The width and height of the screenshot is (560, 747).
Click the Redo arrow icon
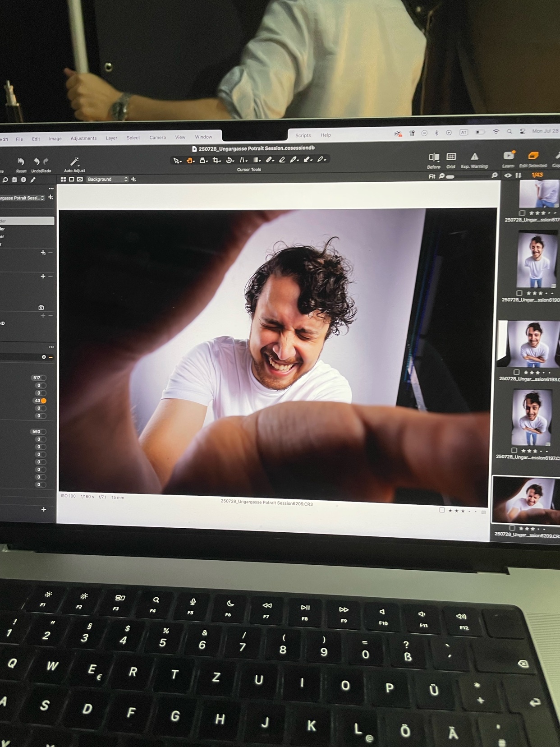[x=46, y=161]
